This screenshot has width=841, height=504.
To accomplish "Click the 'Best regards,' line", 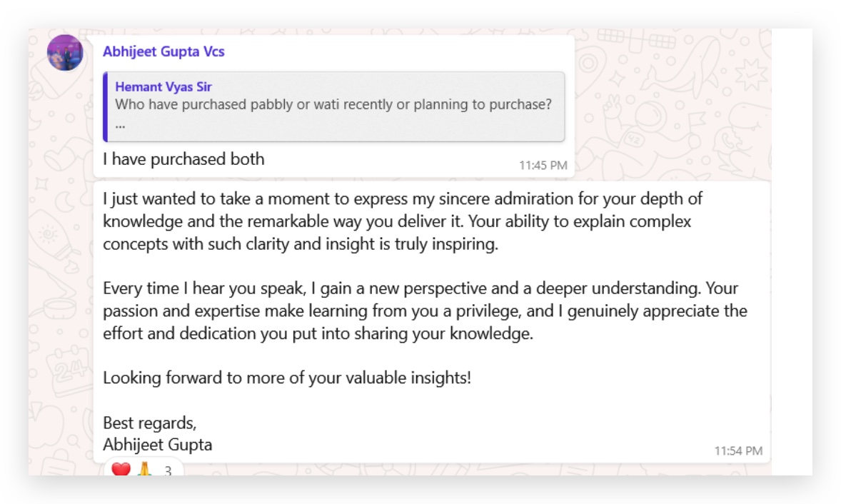I will tap(149, 421).
